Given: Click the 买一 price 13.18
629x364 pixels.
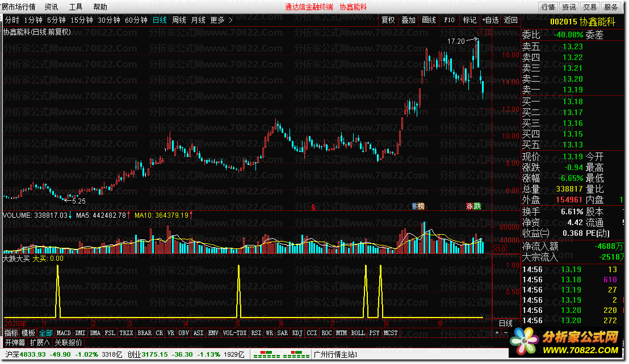Looking at the screenshot, I should (572, 101).
